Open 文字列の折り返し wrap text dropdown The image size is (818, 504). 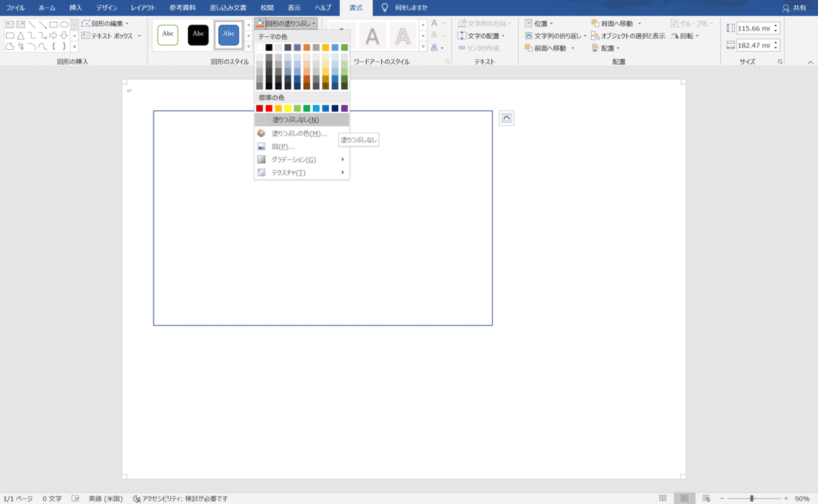point(556,35)
